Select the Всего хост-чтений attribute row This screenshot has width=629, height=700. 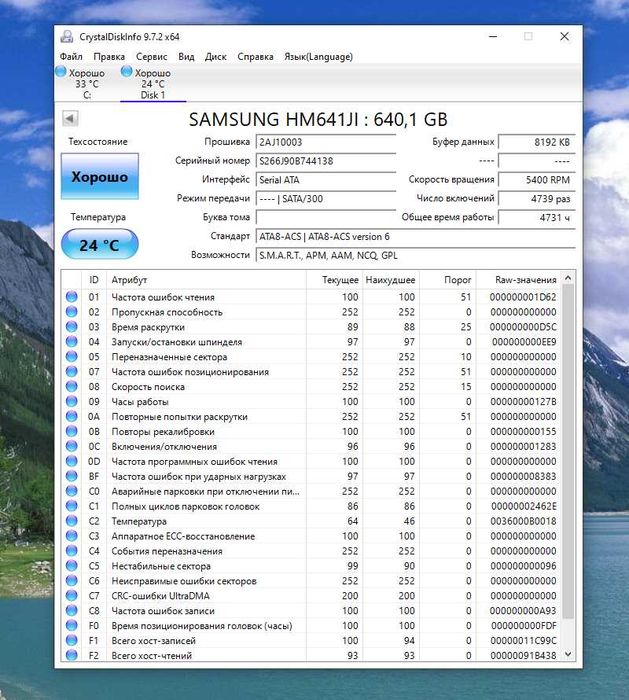pos(311,655)
